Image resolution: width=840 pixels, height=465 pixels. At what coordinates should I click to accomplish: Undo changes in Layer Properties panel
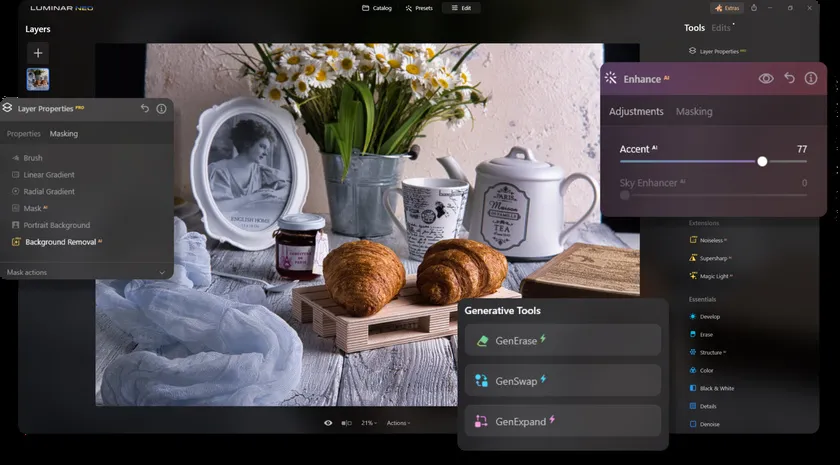coord(145,108)
